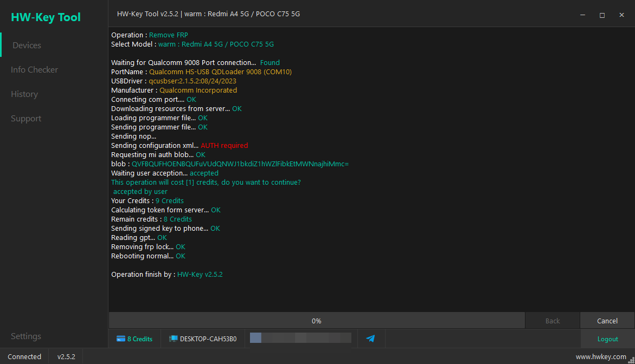Click the red 'AUTH required' message
The height and width of the screenshot is (364, 635).
[225, 146]
